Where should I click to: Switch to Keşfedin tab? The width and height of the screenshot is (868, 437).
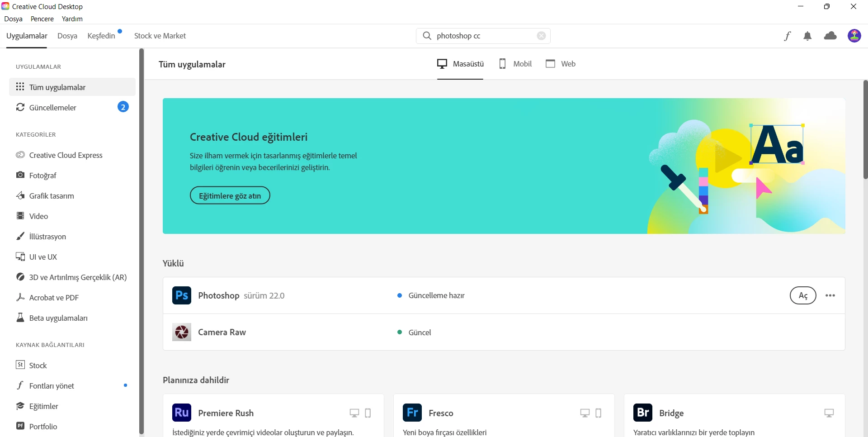click(101, 36)
